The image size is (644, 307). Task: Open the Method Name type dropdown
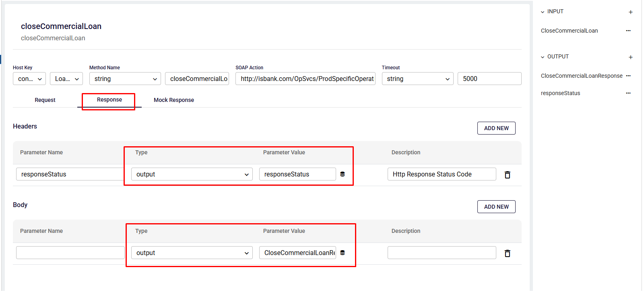[x=125, y=79]
